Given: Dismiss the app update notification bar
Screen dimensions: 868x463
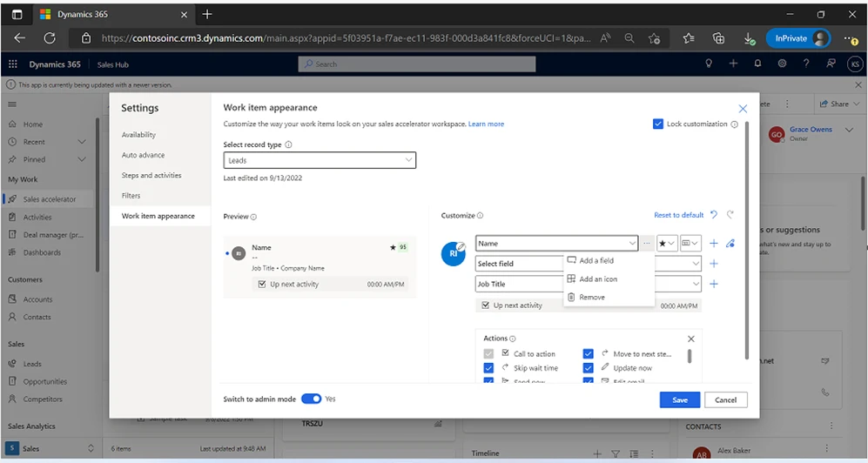Looking at the screenshot, I should point(858,85).
